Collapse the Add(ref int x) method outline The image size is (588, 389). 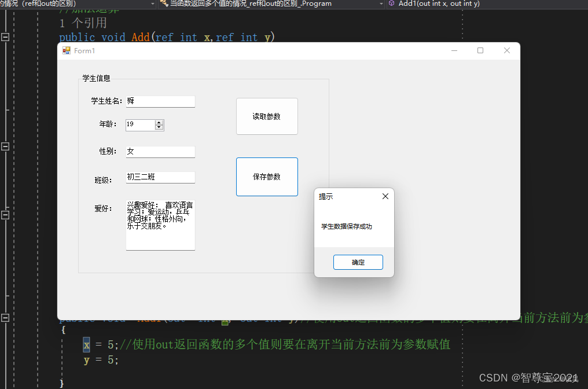pyautogui.click(x=5, y=37)
